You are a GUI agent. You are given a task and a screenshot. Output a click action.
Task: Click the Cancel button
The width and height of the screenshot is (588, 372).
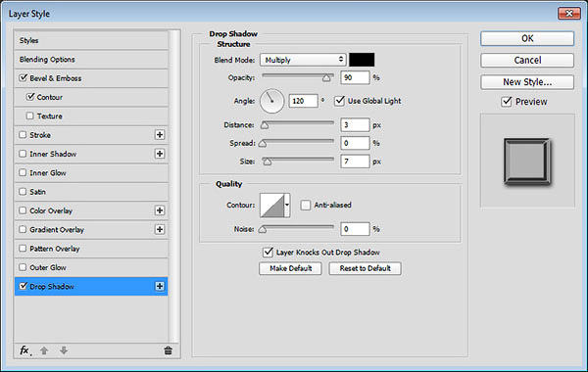coord(527,61)
